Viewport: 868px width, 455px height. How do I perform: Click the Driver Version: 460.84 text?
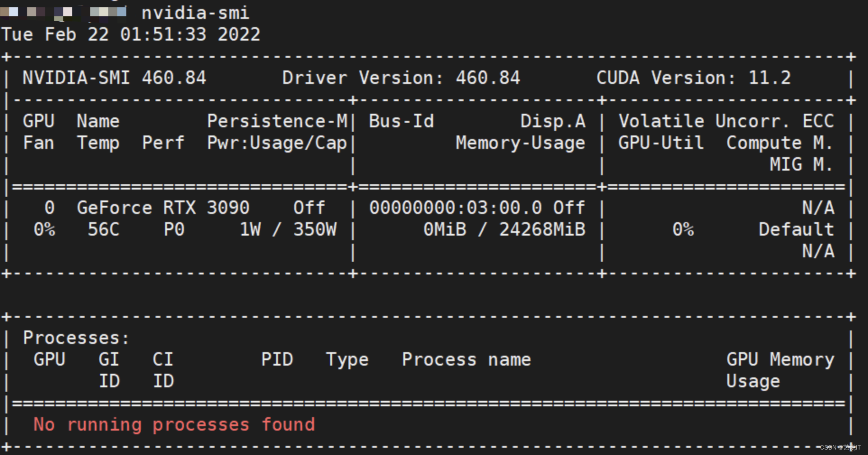point(401,78)
